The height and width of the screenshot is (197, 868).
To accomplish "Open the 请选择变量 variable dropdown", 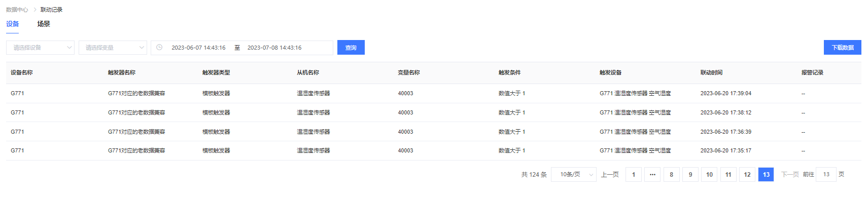I will [113, 48].
